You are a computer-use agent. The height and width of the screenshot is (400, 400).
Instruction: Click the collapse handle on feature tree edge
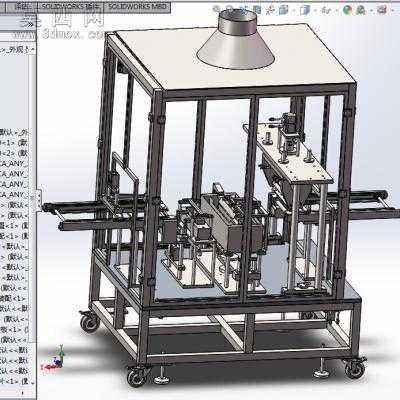tap(39, 200)
